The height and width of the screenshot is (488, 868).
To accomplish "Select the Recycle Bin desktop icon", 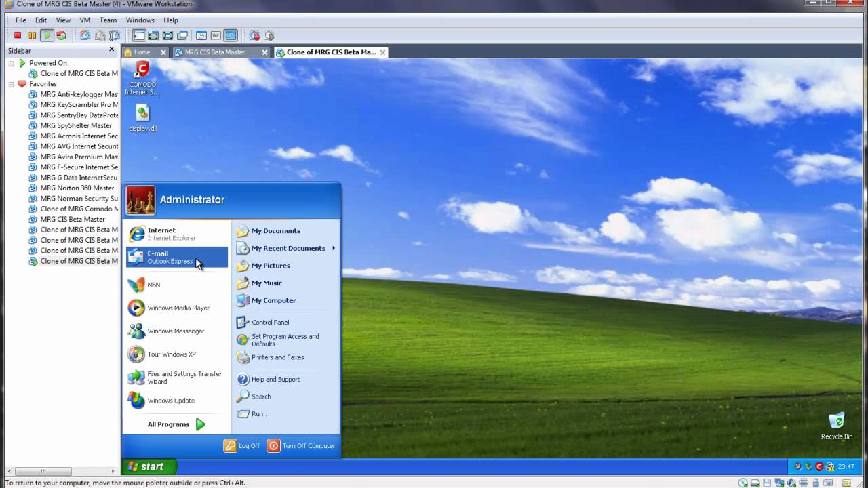I will tap(837, 426).
